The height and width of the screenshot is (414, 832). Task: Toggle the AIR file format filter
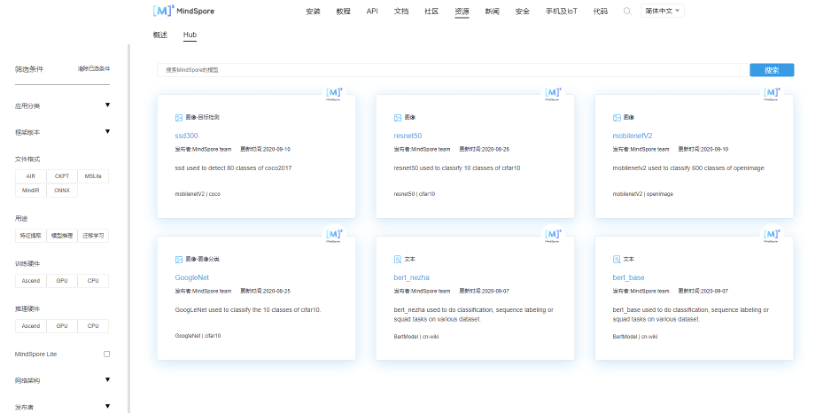coord(31,176)
